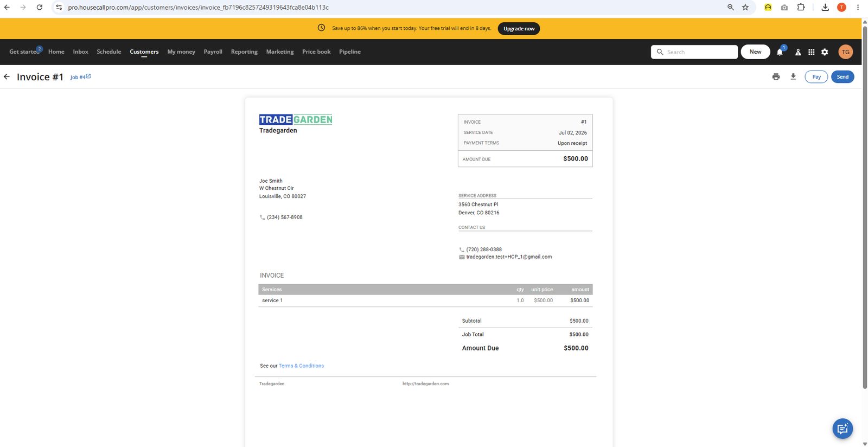The image size is (868, 447).
Task: Click the browser address bar URL
Action: pos(198,8)
